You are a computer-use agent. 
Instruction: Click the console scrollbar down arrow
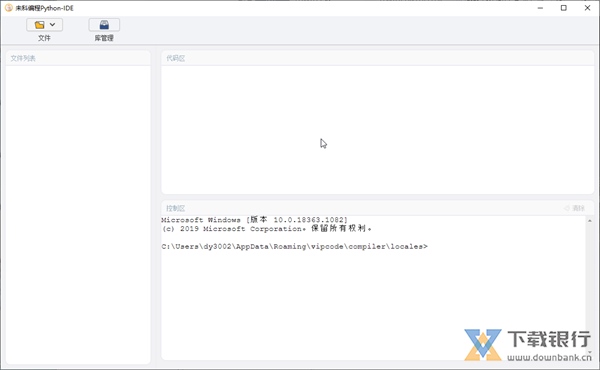pos(590,352)
